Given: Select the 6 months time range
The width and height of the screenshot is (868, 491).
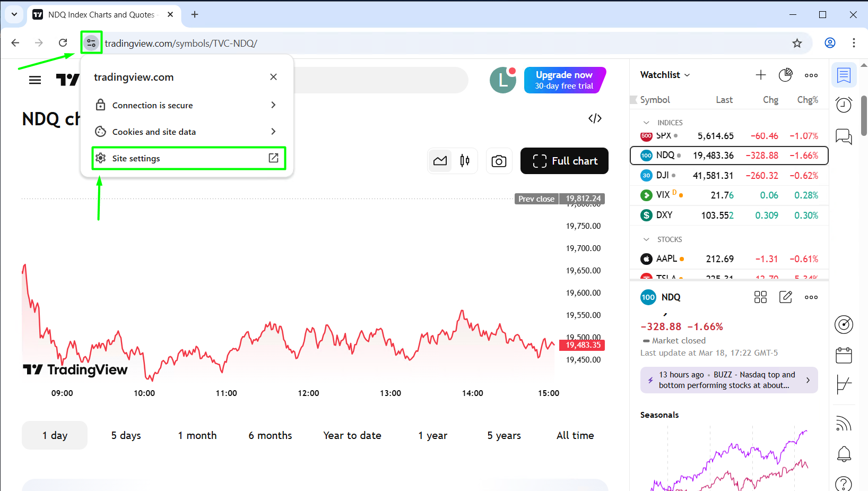Looking at the screenshot, I should tap(270, 435).
